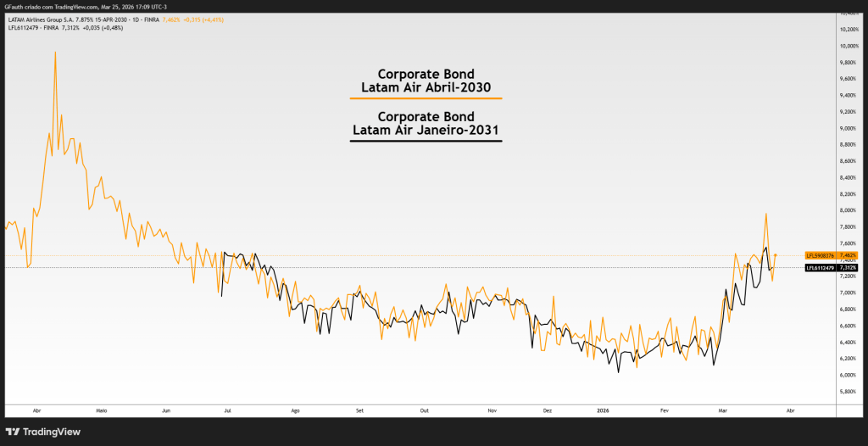Click the 6,000% level on price axis
This screenshot has height=446, width=868.
pyautogui.click(x=849, y=376)
